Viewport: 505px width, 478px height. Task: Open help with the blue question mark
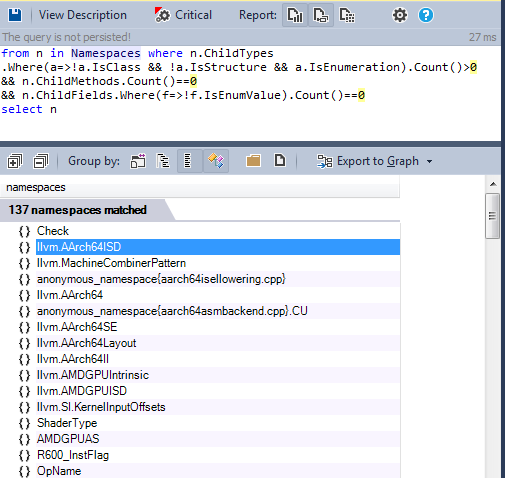[426, 15]
